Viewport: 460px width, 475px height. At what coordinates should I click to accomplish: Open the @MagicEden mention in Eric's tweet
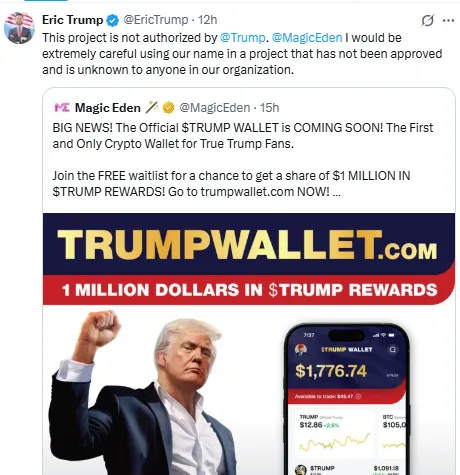click(x=307, y=38)
